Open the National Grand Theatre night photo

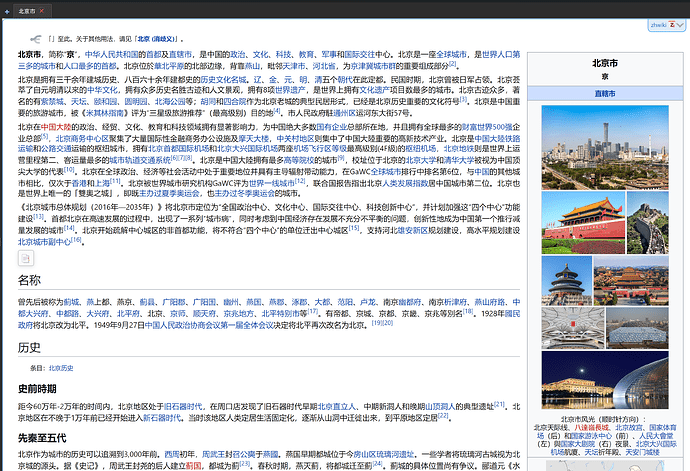pyautogui.click(x=605, y=380)
